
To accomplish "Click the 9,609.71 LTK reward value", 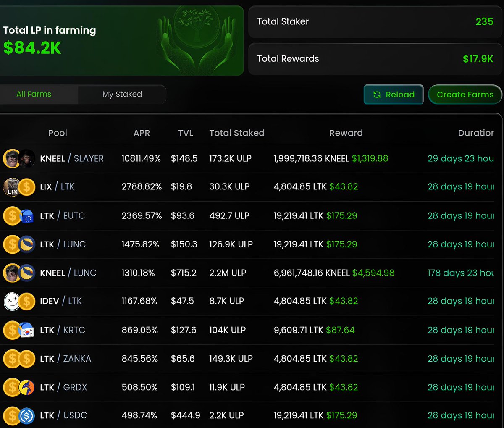I will 298,330.
